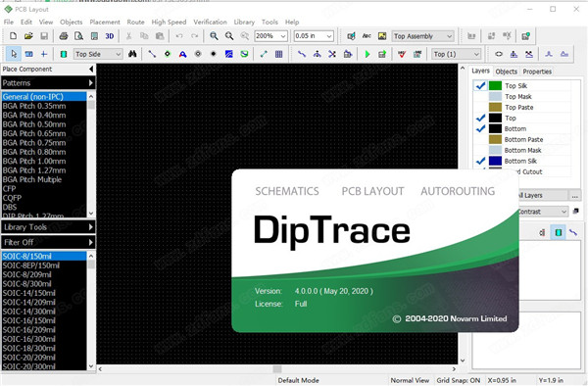The width and height of the screenshot is (588, 386).
Task: Toggle Bottom Mask layer visibility
Action: (x=480, y=150)
